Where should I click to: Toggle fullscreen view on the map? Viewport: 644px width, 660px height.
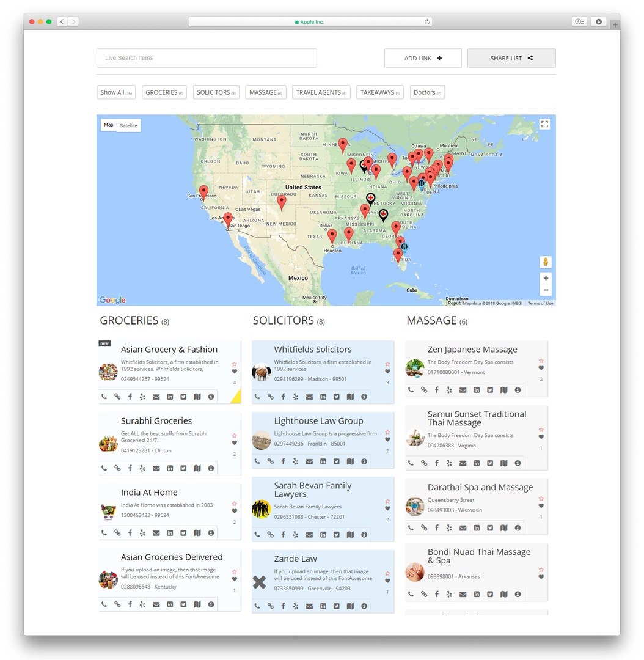544,124
